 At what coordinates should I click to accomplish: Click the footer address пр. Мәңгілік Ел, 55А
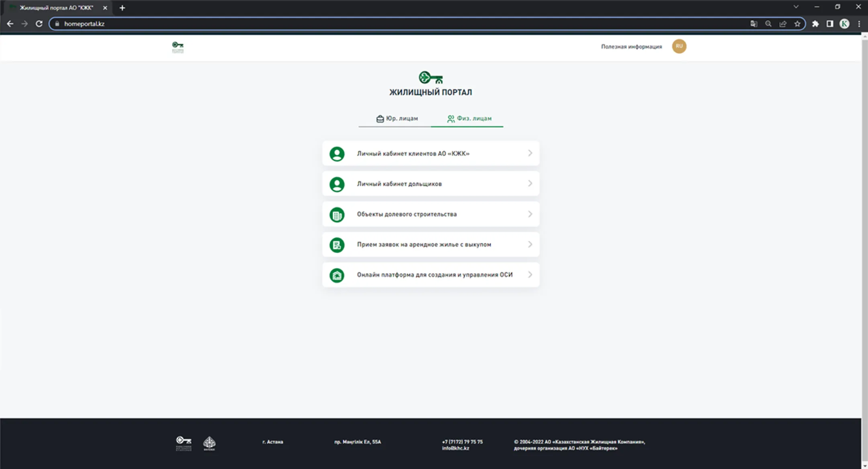click(358, 442)
